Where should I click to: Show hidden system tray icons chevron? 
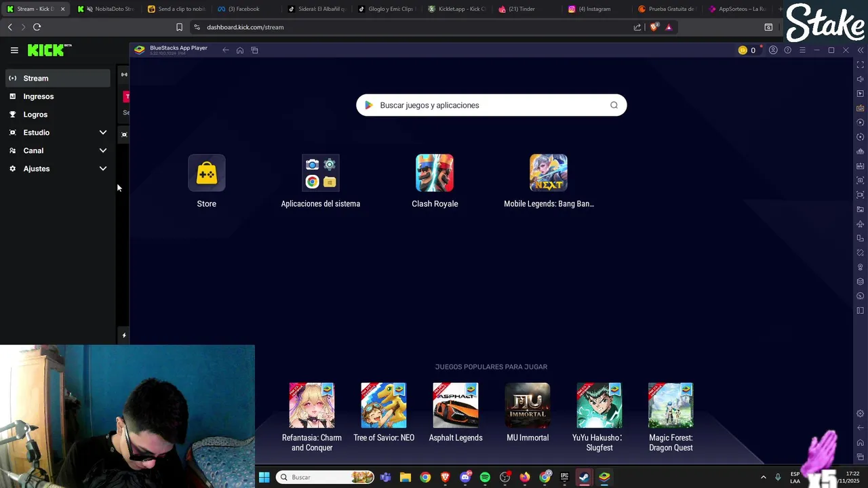coord(763,477)
